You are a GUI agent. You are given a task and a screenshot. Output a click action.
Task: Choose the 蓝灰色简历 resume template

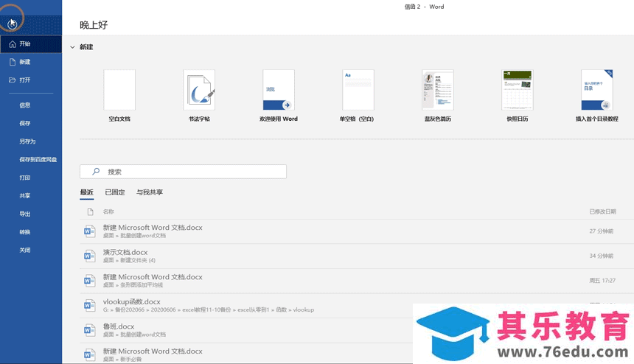[x=438, y=96]
